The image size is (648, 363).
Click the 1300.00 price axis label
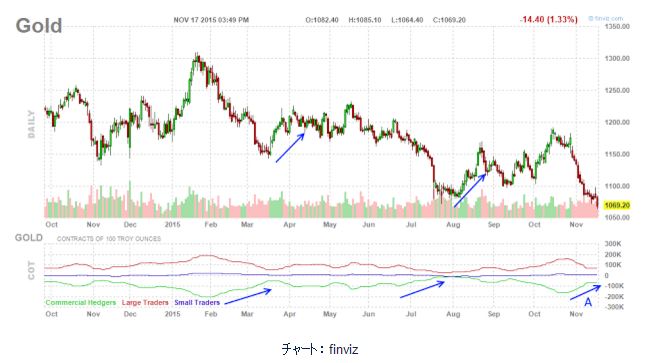[x=617, y=58]
